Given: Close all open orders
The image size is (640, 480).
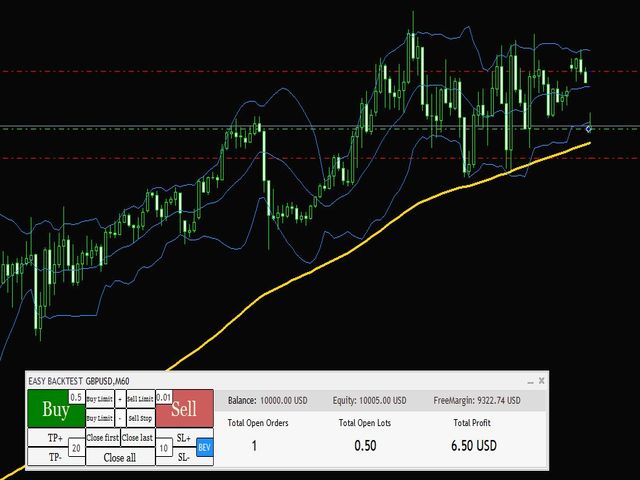Looking at the screenshot, I should tap(120, 457).
